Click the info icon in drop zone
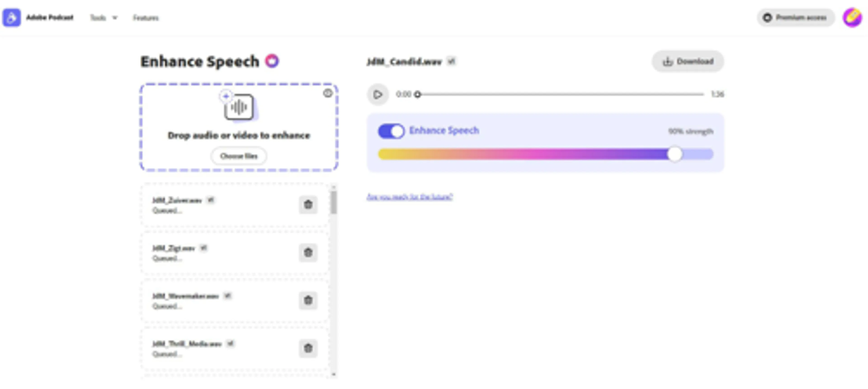 point(328,93)
